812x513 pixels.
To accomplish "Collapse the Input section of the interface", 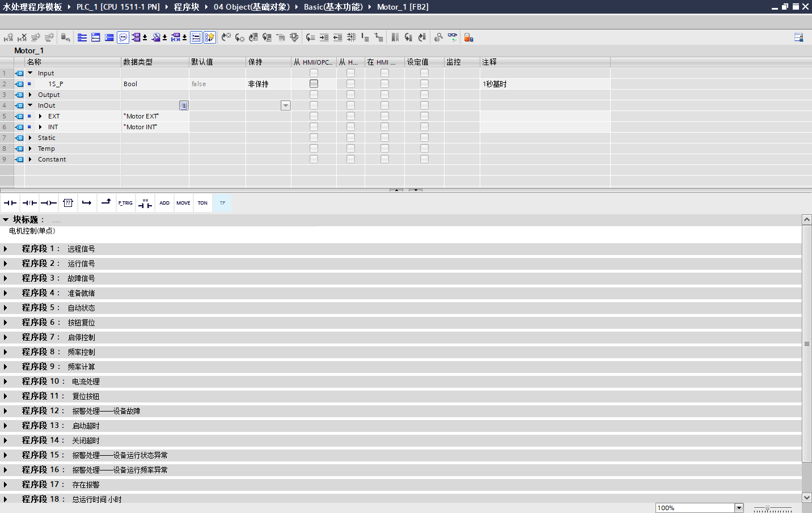I will (x=29, y=73).
